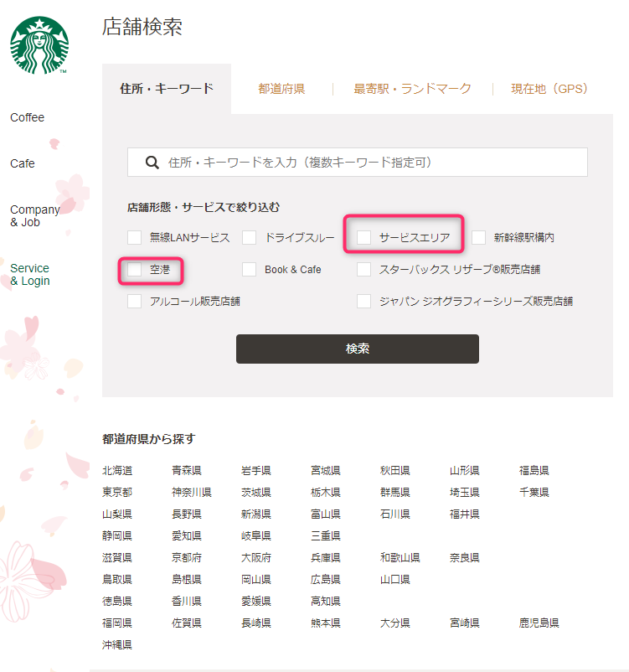This screenshot has width=629, height=672.
Task: Enable the アルコール販売店舗 checkbox
Action: click(135, 302)
